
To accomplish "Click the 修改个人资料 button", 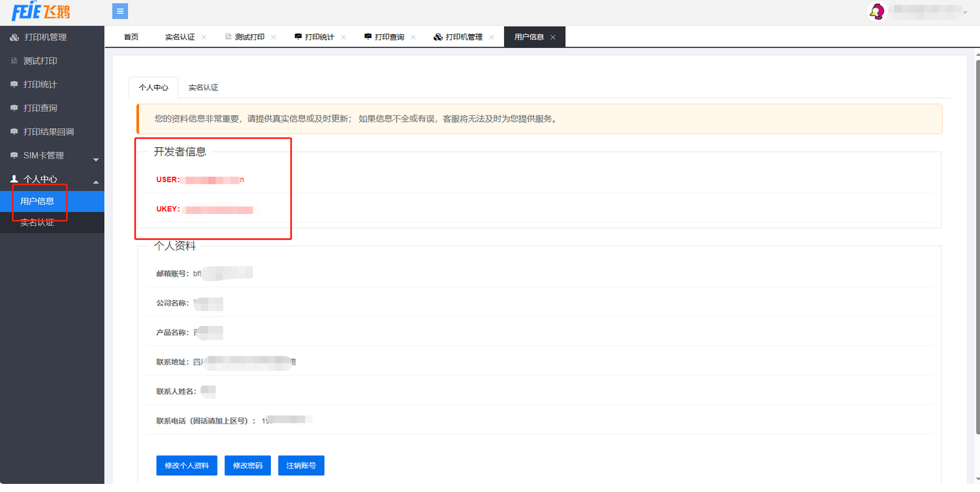I will 186,465.
